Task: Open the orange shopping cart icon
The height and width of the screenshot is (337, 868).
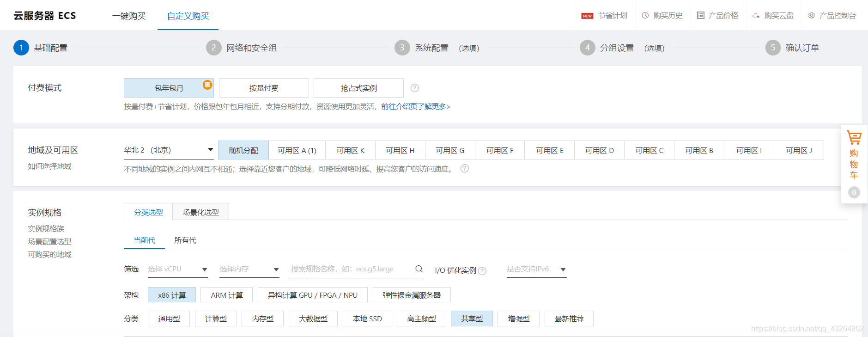Action: tap(854, 138)
